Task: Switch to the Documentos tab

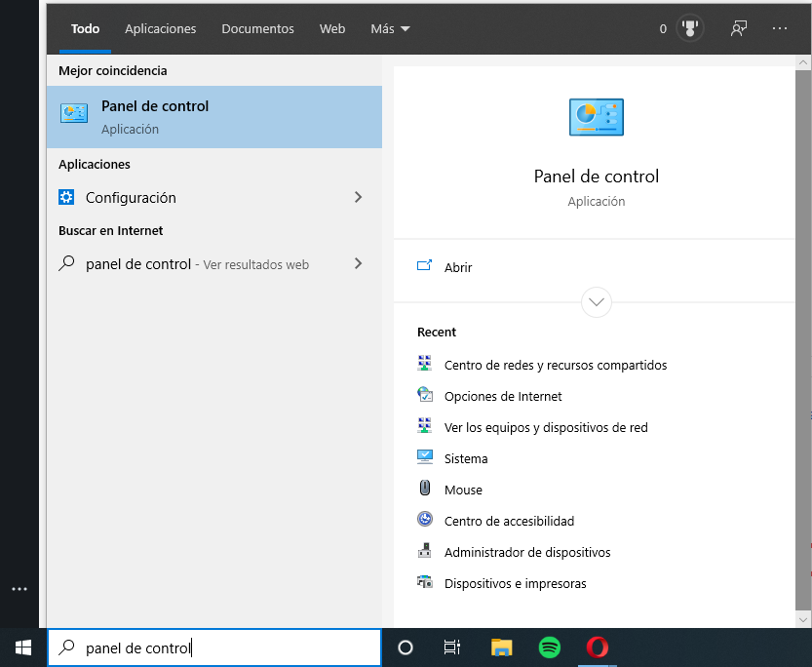Action: pyautogui.click(x=257, y=29)
